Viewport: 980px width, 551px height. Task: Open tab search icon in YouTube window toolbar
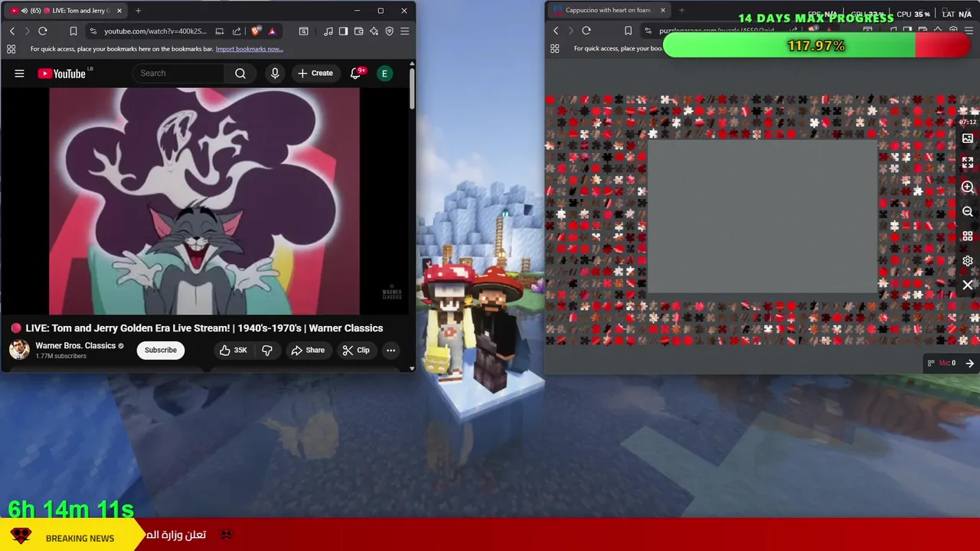pos(304,31)
